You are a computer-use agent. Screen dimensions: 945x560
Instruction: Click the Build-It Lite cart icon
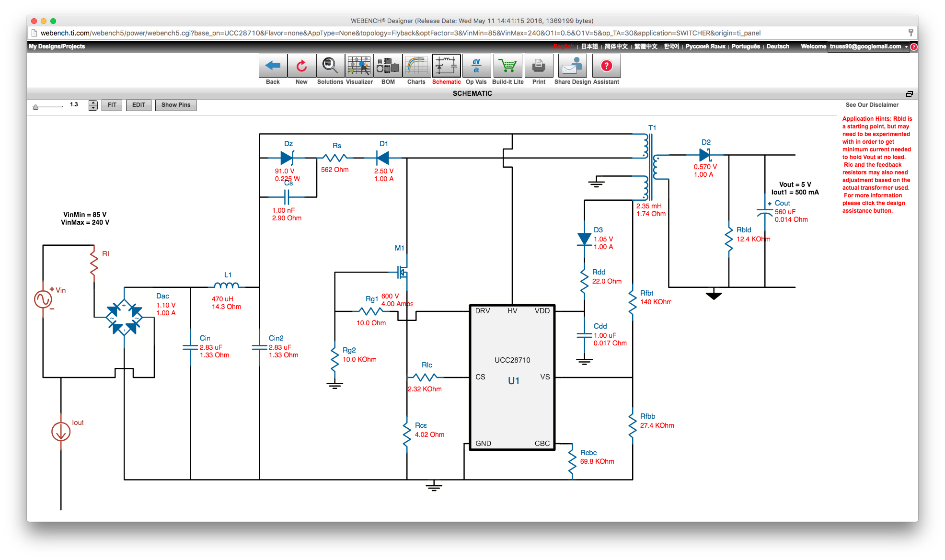(x=508, y=66)
